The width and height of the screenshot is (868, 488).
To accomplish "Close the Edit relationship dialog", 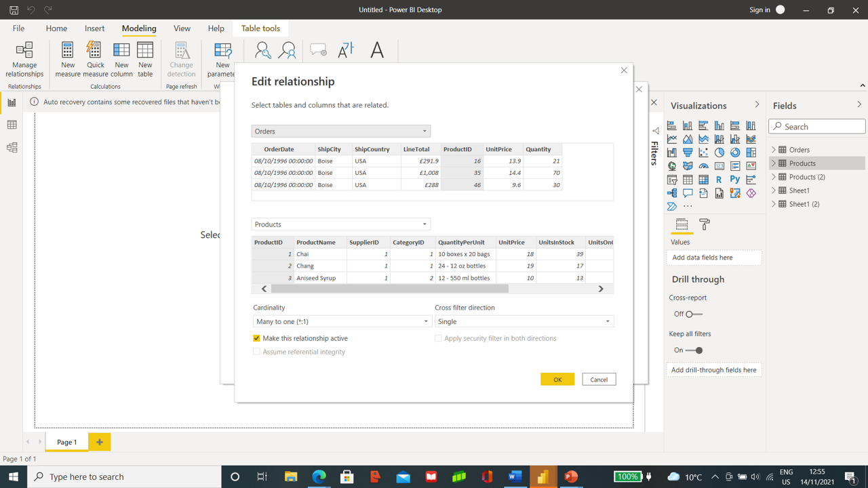I will [624, 70].
